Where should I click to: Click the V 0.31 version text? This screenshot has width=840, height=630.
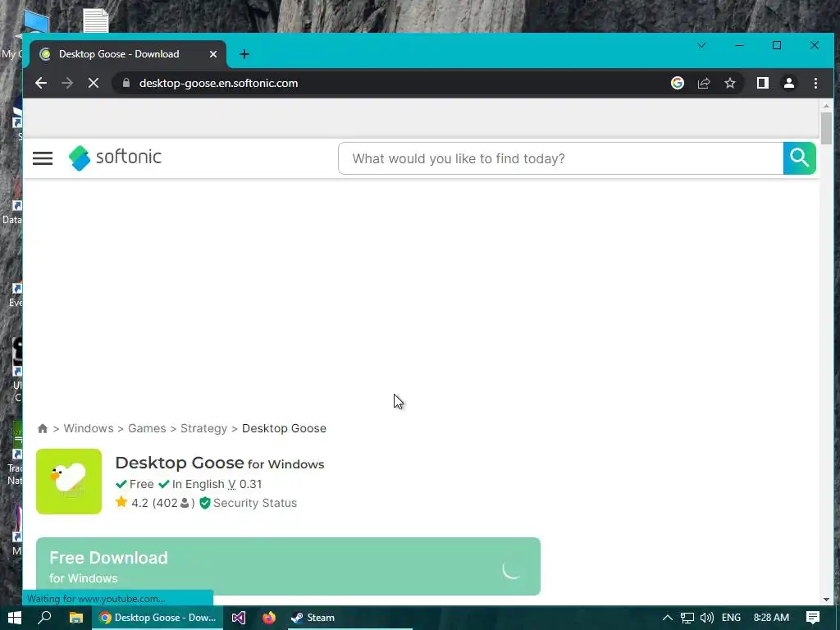pos(244,484)
